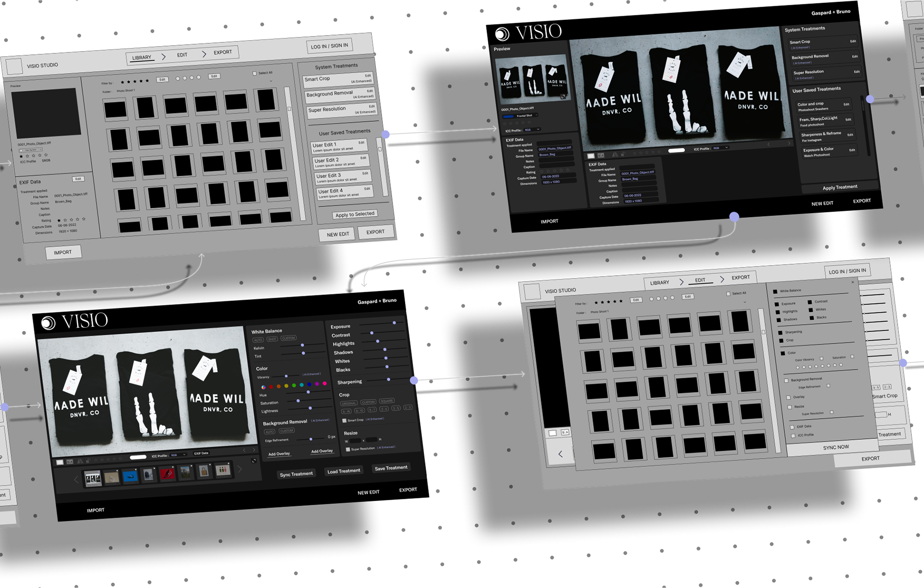The height and width of the screenshot is (588, 924).
Task: Open Frontal Shot dropdown in top-right dark screen
Action: click(x=520, y=116)
